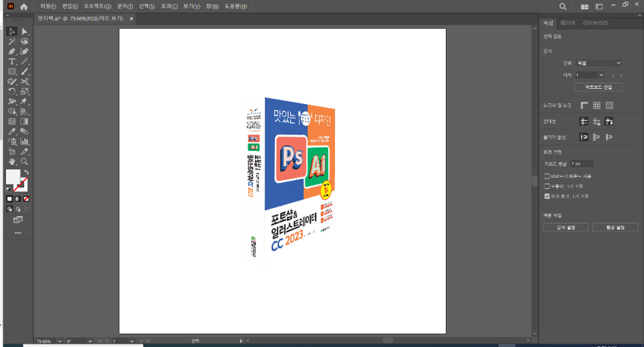Select the Lasso tool
Image resolution: width=644 pixels, height=347 pixels.
(x=24, y=42)
